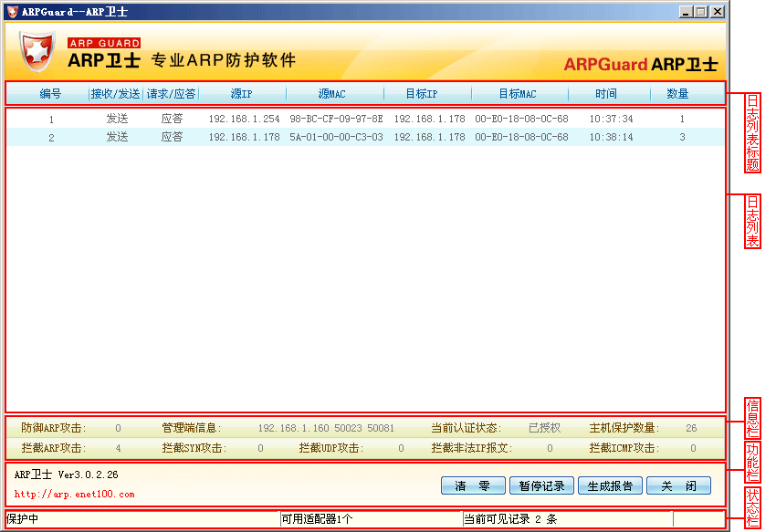Click the 保护中 status bar entry
The image size is (776, 532).
[22, 518]
